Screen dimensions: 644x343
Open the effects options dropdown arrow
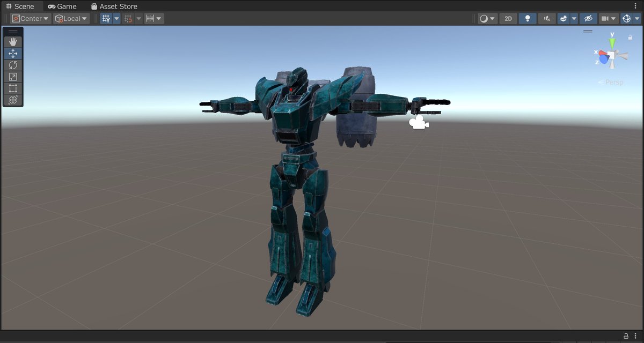coord(574,19)
